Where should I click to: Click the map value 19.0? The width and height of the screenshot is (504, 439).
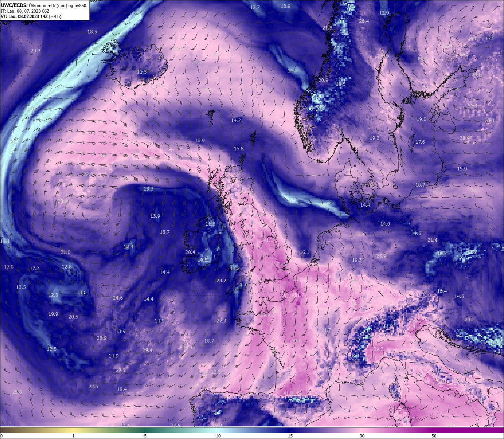pos(421,119)
